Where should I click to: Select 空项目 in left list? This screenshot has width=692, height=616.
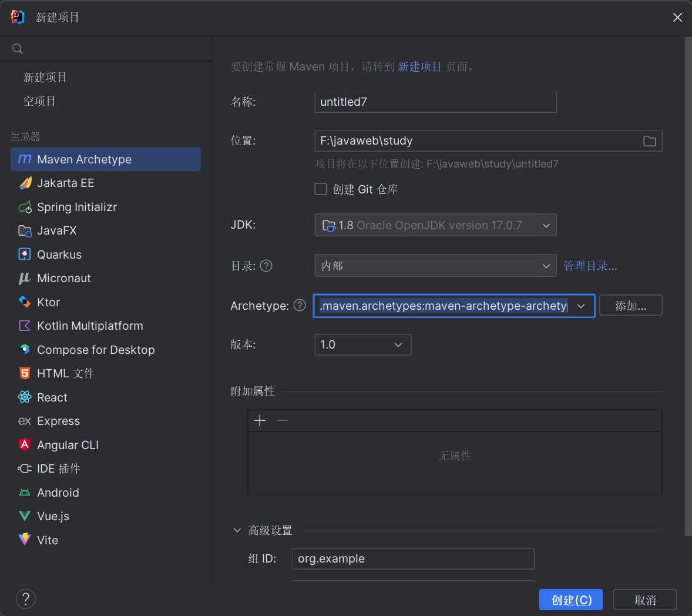pyautogui.click(x=39, y=101)
